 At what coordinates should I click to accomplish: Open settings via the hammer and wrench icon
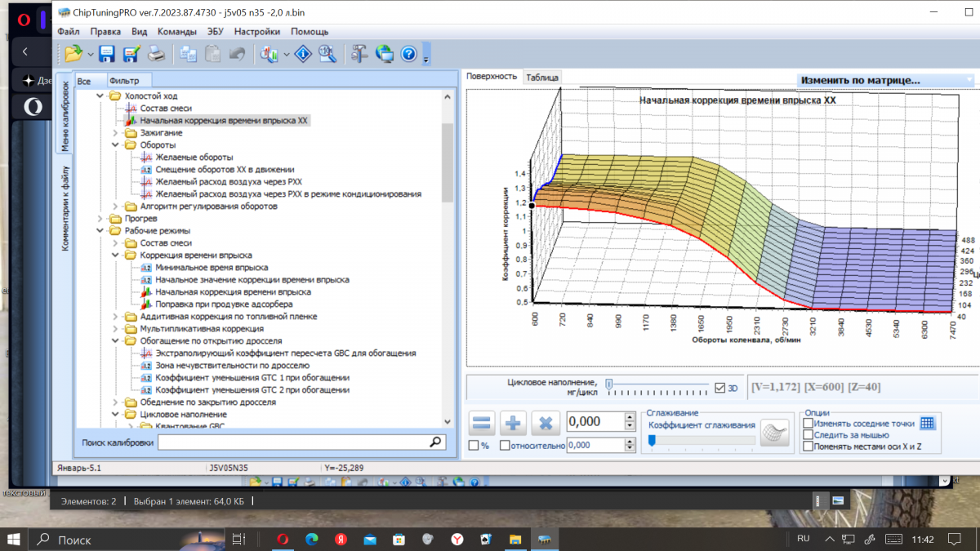coord(359,55)
